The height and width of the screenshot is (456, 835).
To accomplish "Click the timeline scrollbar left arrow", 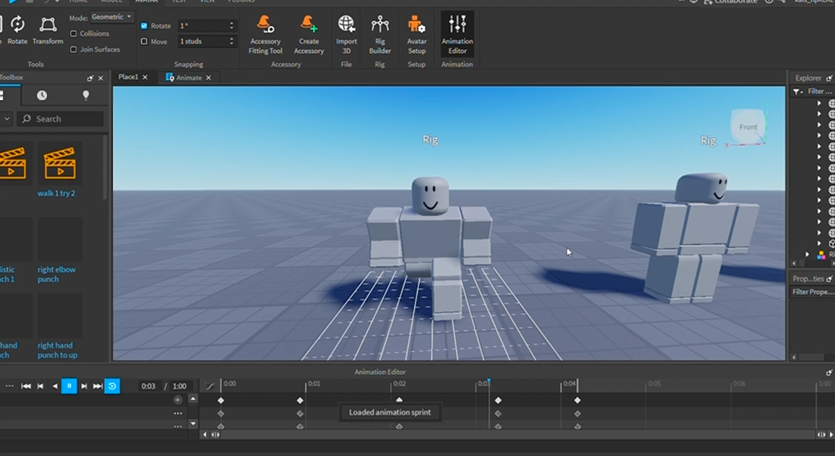I will [x=205, y=435].
